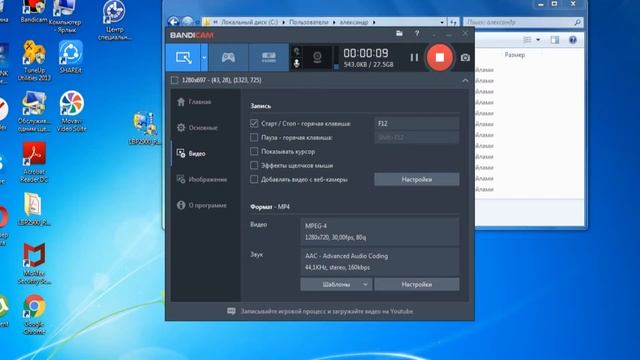Open Google Chrome desktop icon
This screenshot has height=360, width=640.
click(x=34, y=315)
